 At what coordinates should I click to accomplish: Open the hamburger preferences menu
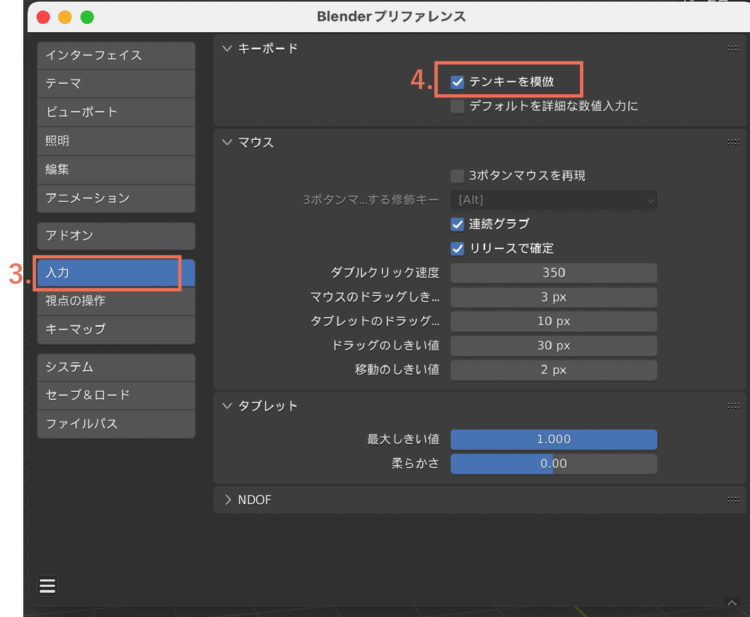click(x=47, y=586)
